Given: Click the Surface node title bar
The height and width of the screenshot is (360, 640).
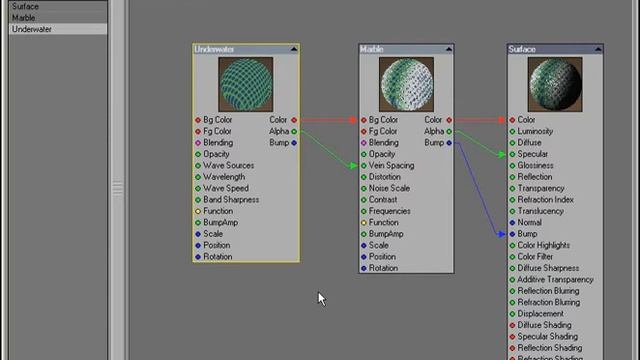Looking at the screenshot, I should (555, 49).
